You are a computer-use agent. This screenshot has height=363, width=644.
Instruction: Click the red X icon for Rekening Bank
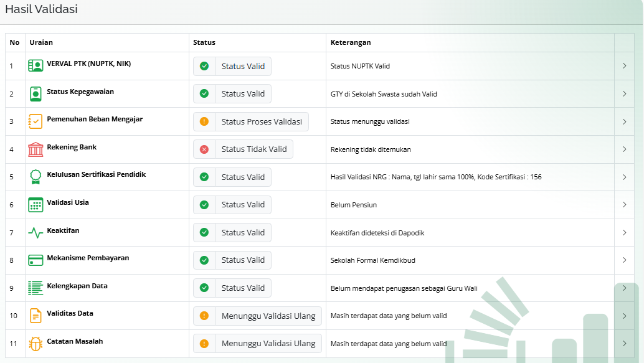point(204,149)
